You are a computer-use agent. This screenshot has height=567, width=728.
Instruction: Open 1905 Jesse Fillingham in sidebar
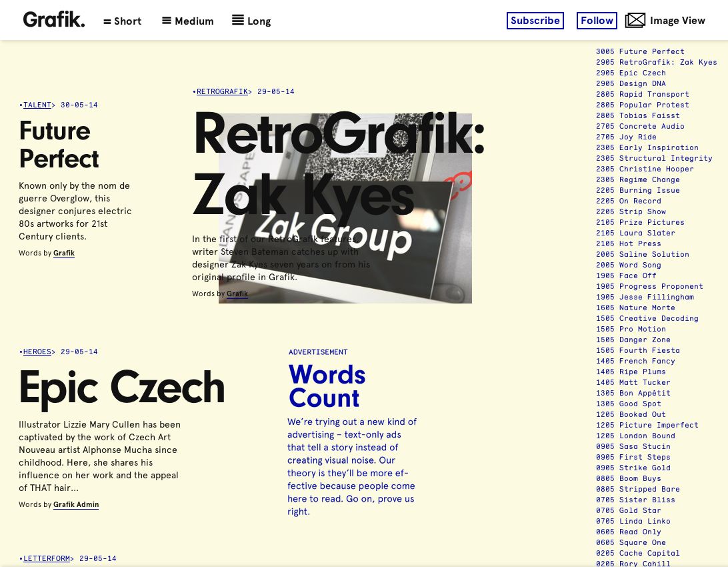pyautogui.click(x=645, y=298)
